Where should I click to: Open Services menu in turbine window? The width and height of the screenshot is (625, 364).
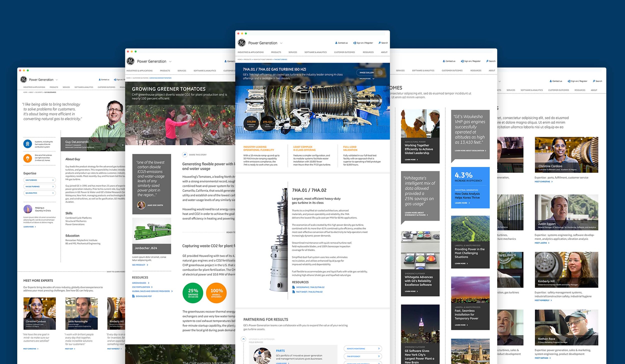coord(293,52)
